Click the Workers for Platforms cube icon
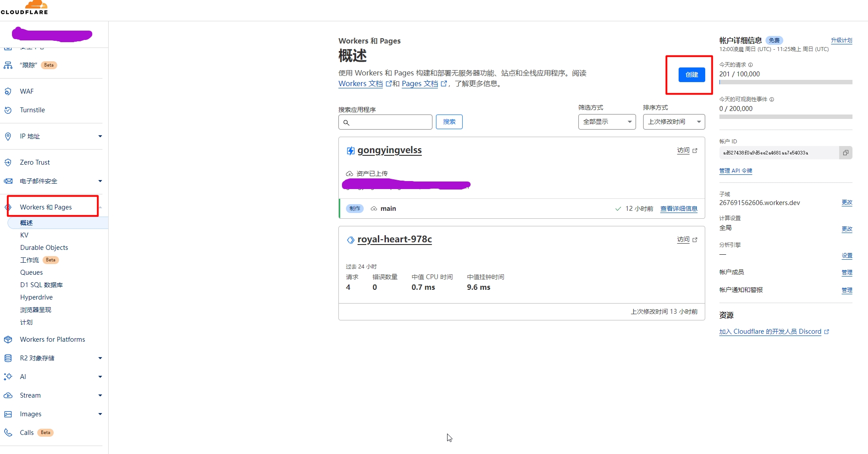868x454 pixels. click(8, 340)
